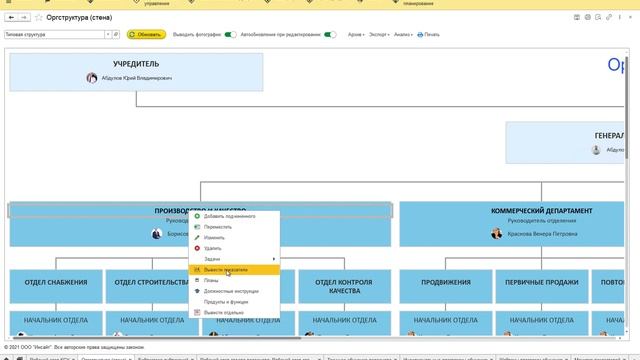Click the second icon in top-right header group
This screenshot has width=640, height=360.
pos(587,17)
